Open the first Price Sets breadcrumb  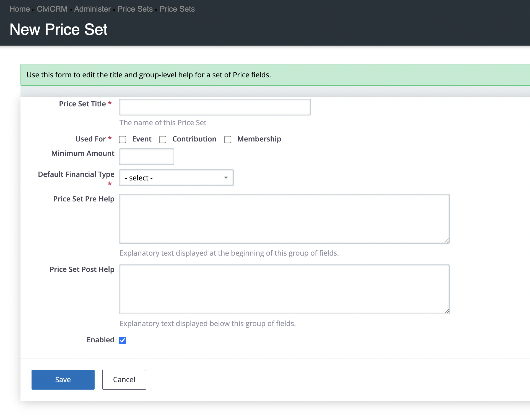[x=135, y=9]
